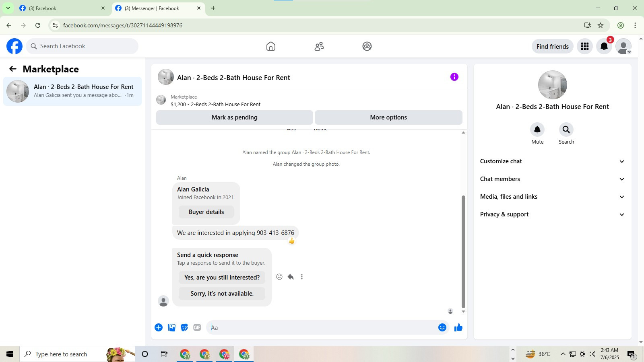Send 'Yes, are you still interested?' response

222,278
